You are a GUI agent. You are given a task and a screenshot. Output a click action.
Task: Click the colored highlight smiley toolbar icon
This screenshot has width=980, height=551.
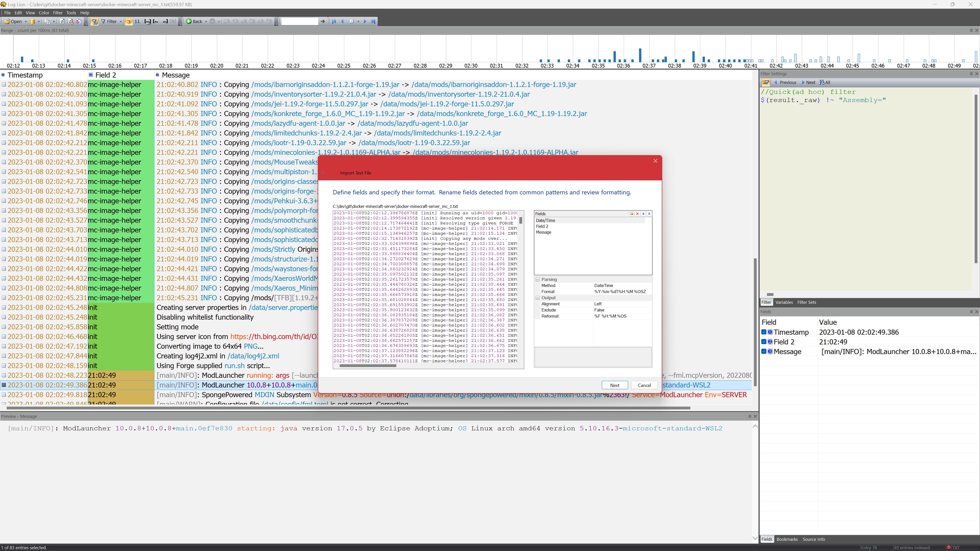pos(129,21)
